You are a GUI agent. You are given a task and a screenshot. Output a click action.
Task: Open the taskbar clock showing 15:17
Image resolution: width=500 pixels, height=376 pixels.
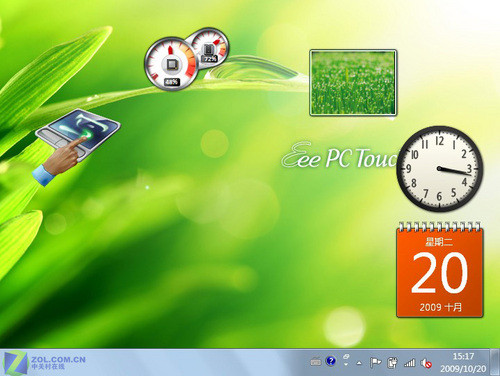coord(463,357)
